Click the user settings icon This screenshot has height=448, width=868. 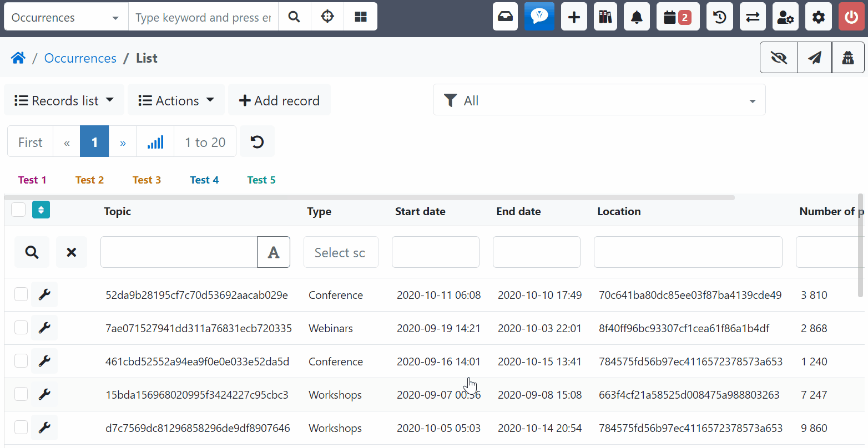[x=785, y=17]
